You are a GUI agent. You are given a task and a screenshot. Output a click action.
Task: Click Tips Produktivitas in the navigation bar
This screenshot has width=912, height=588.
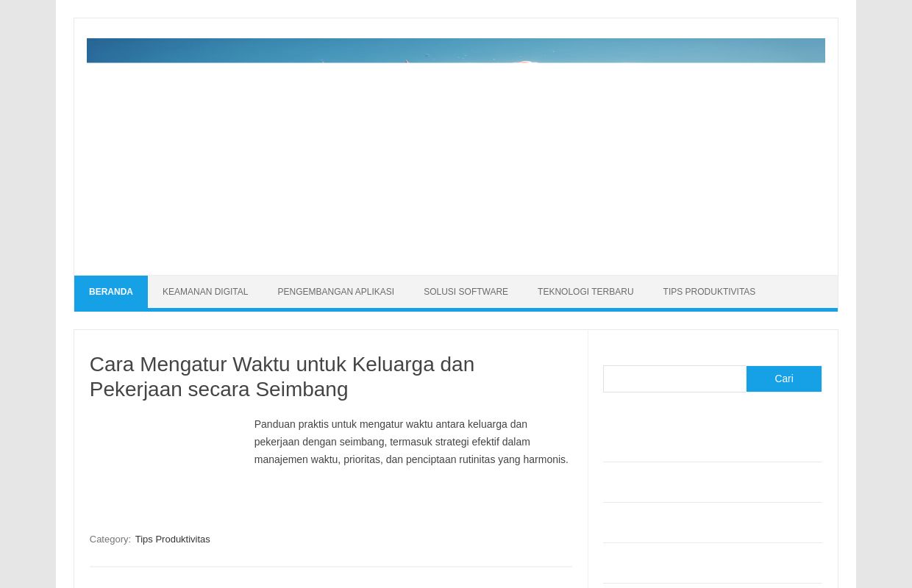pyautogui.click(x=708, y=292)
